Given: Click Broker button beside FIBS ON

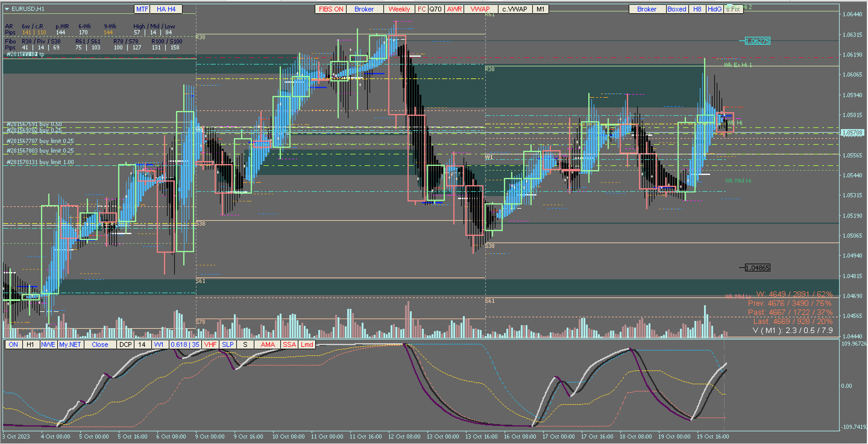Looking at the screenshot, I should [x=364, y=9].
